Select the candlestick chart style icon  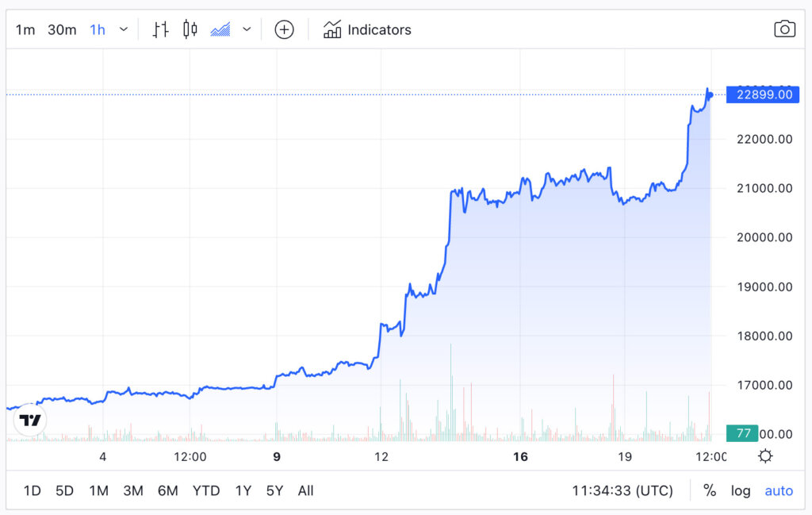pyautogui.click(x=190, y=29)
